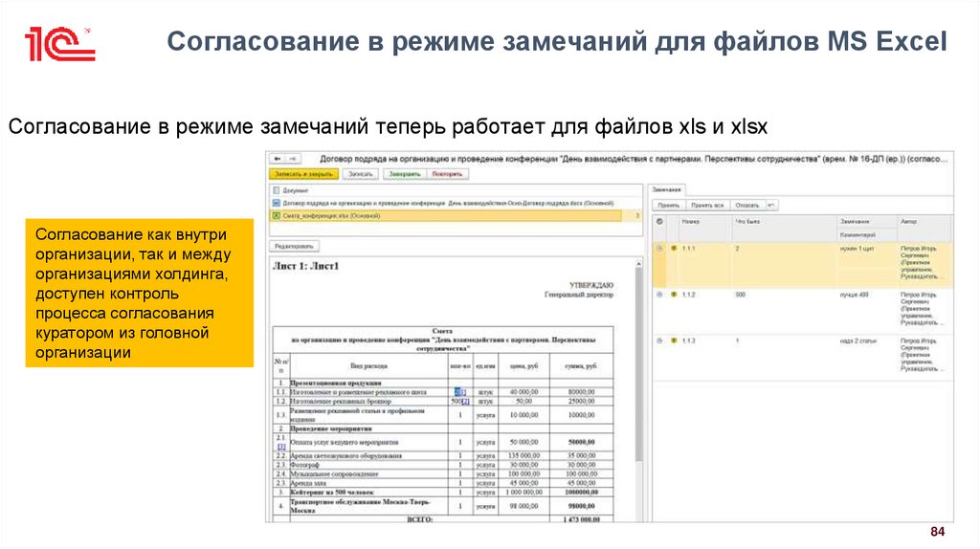This screenshot has height=549, width=980.
Task: Click the vertical scrollbar of the sheet preview
Action: coord(638,365)
